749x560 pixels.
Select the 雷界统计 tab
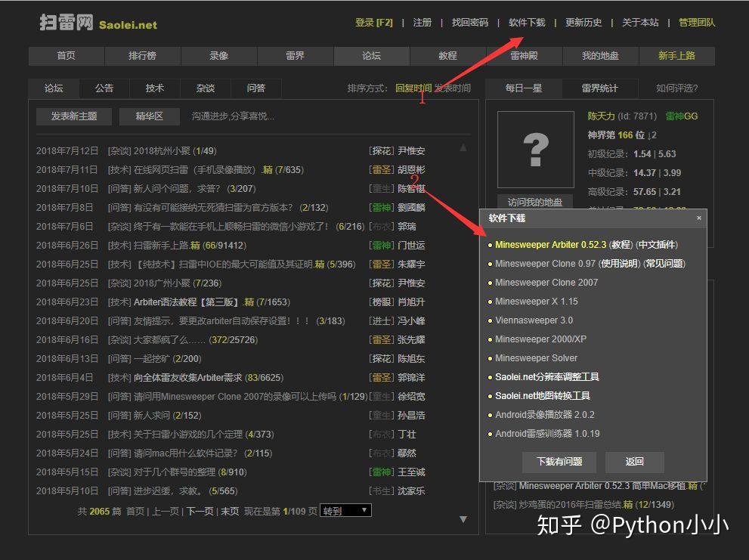click(599, 88)
